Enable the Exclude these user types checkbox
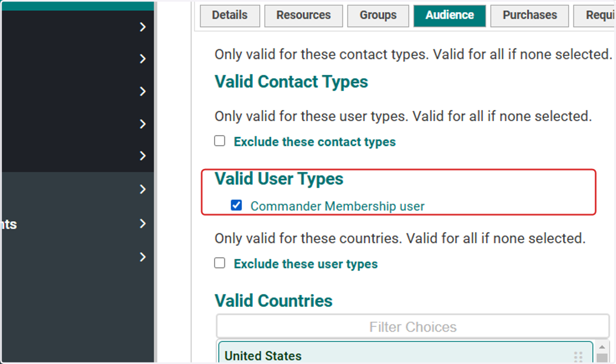 coord(220,263)
